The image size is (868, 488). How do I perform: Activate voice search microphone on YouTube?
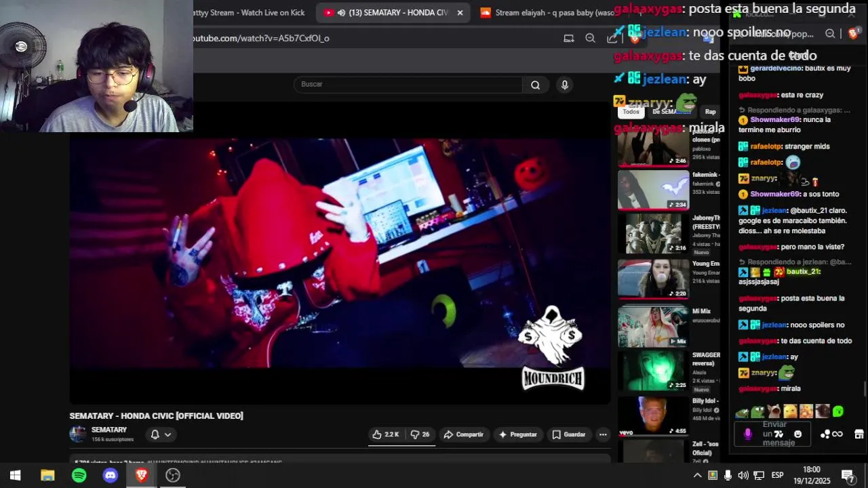(564, 85)
